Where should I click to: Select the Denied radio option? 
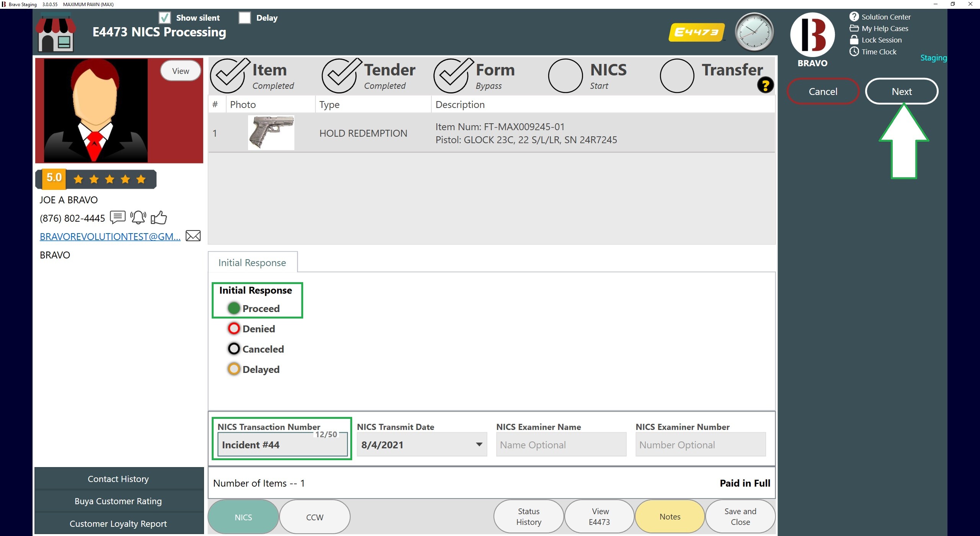(x=234, y=328)
